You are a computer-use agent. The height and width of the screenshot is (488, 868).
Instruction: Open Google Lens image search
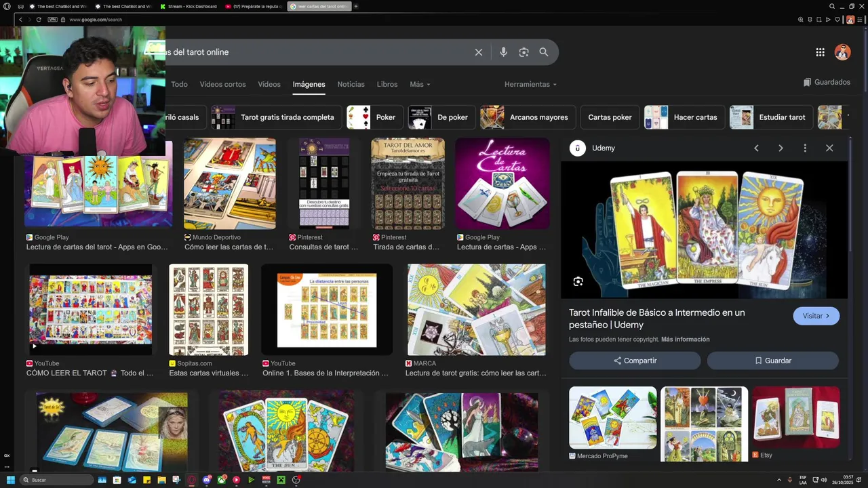click(524, 52)
